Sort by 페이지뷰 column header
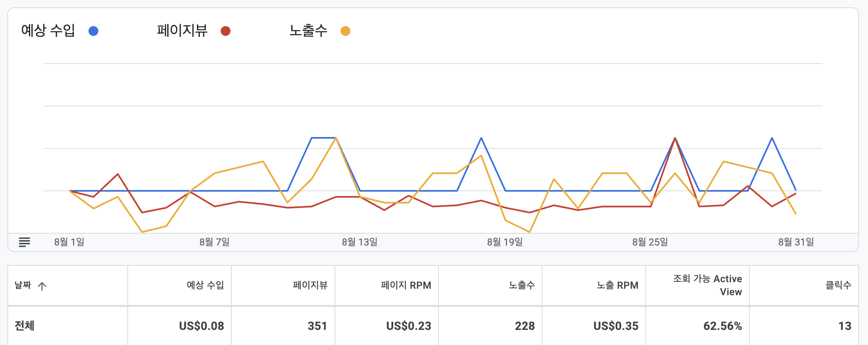The image size is (868, 345). click(310, 285)
